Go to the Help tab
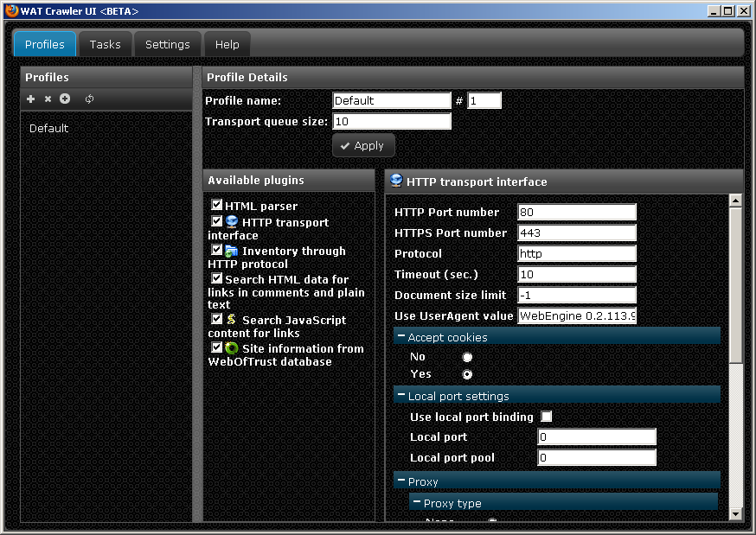Screen dimensions: 756x535 point(227,44)
